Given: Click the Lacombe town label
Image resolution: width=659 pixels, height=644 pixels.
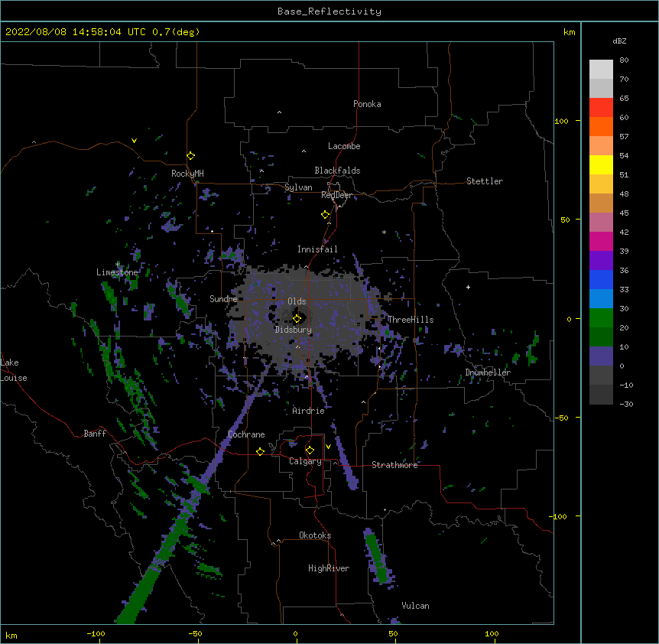Looking at the screenshot, I should click(x=344, y=146).
